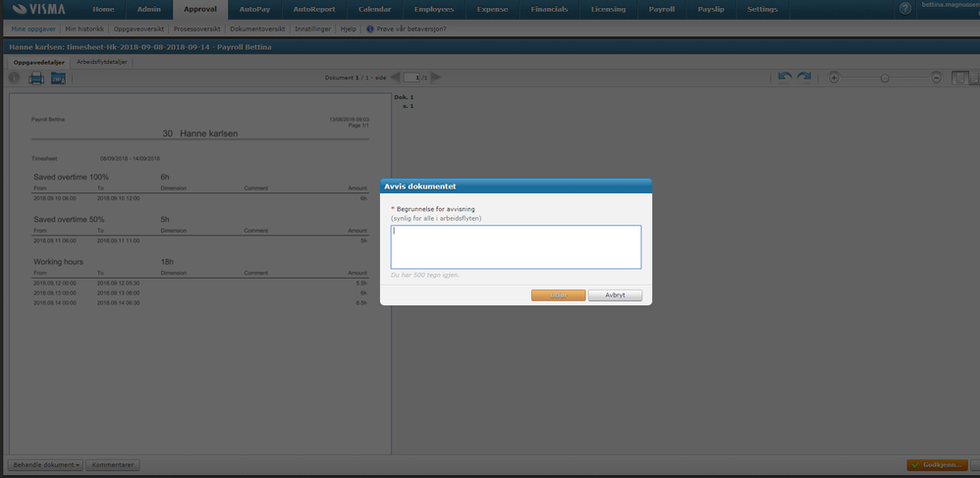Switch to the Arbeidsflytdetaljer tab
Viewport: 980px width, 478px height.
pyautogui.click(x=100, y=63)
